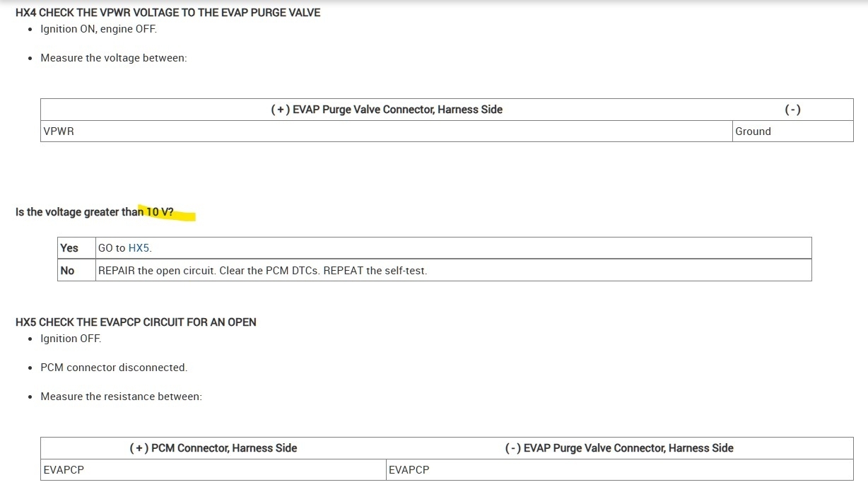Select the 'PCM connector disconnected' bullet
The width and height of the screenshot is (868, 504).
[113, 368]
